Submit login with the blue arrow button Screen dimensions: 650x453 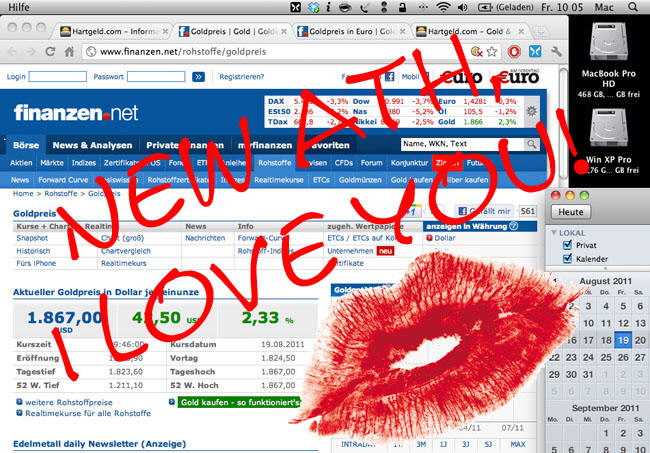point(199,77)
